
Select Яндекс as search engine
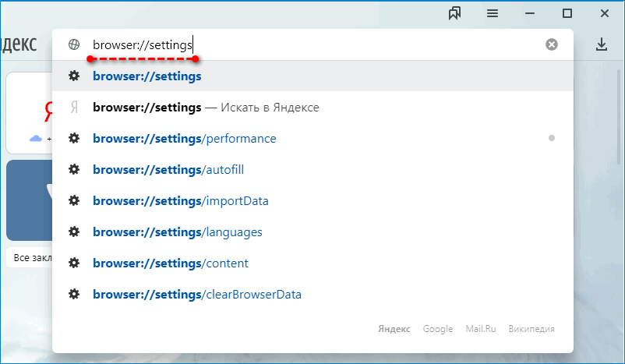point(394,329)
